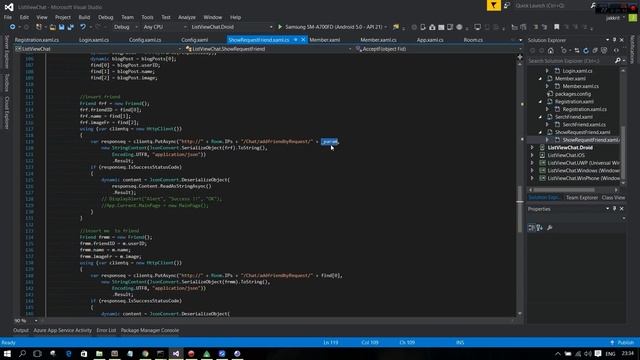Switch to the Registration.xaml.cs tab

[37, 40]
